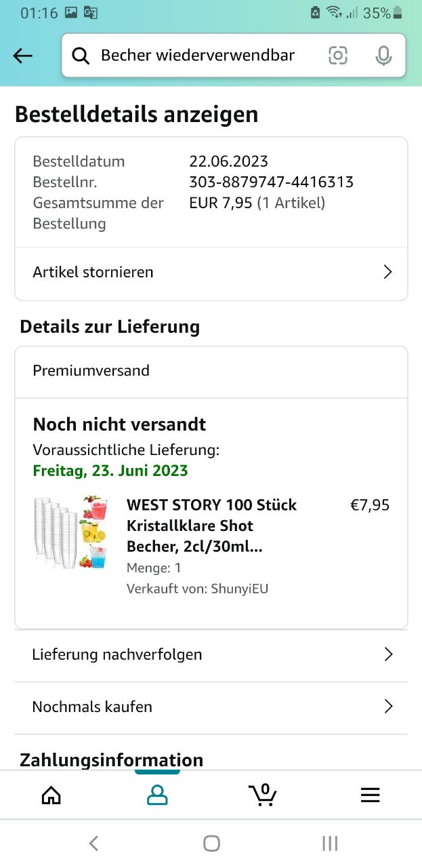Tap the search magnifier icon
This screenshot has width=422, height=868.
coord(81,56)
